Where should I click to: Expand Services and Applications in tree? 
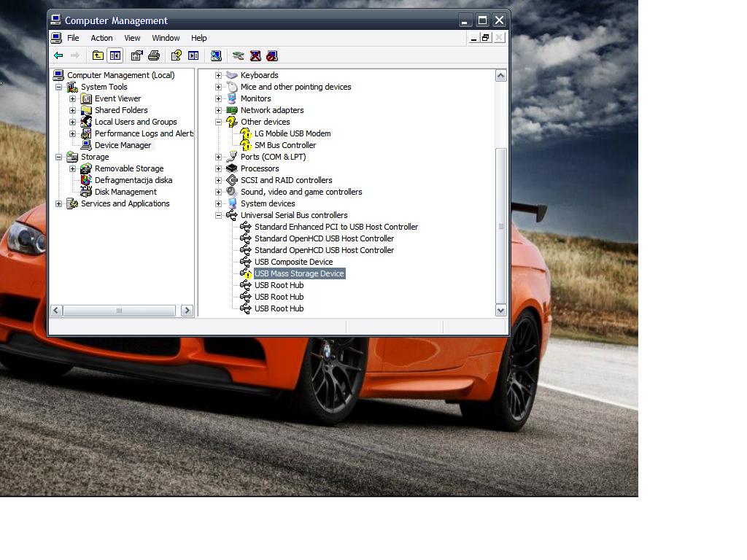coord(59,203)
